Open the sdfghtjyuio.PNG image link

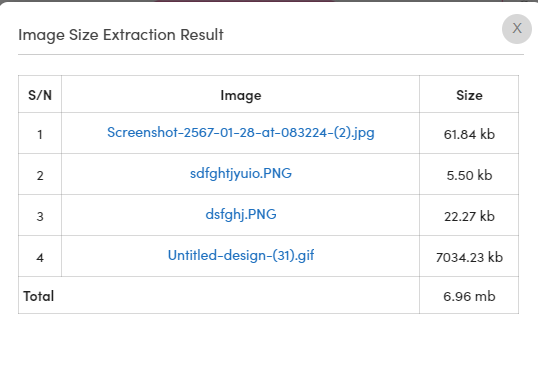[241, 174]
